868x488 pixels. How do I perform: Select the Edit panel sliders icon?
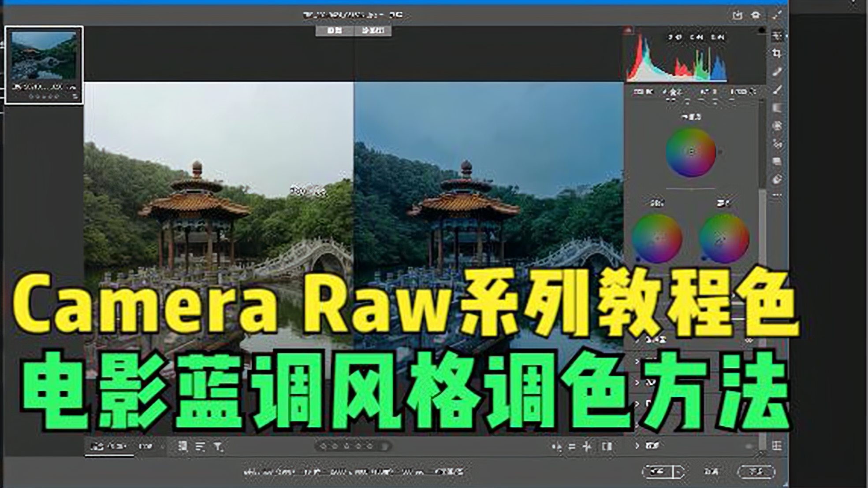[x=777, y=36]
